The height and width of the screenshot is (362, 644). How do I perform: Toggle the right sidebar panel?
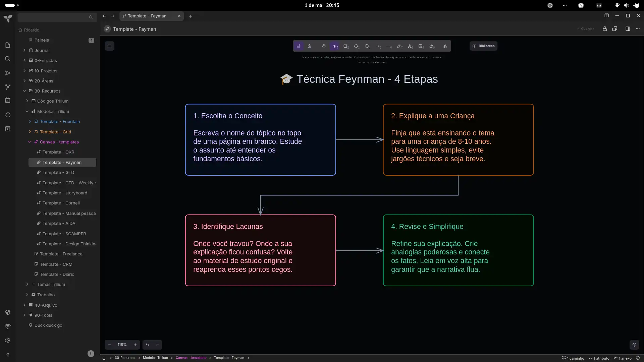628,29
